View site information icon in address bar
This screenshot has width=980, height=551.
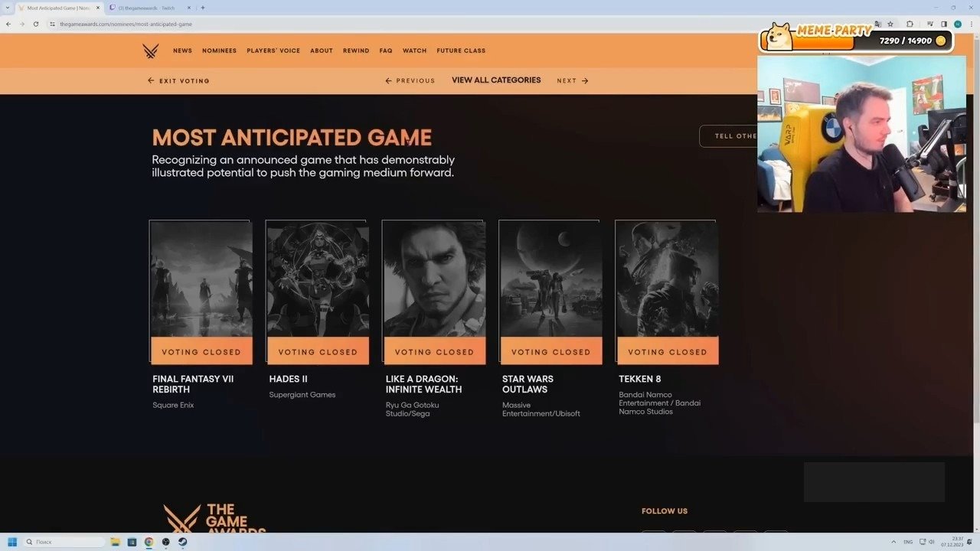click(52, 24)
